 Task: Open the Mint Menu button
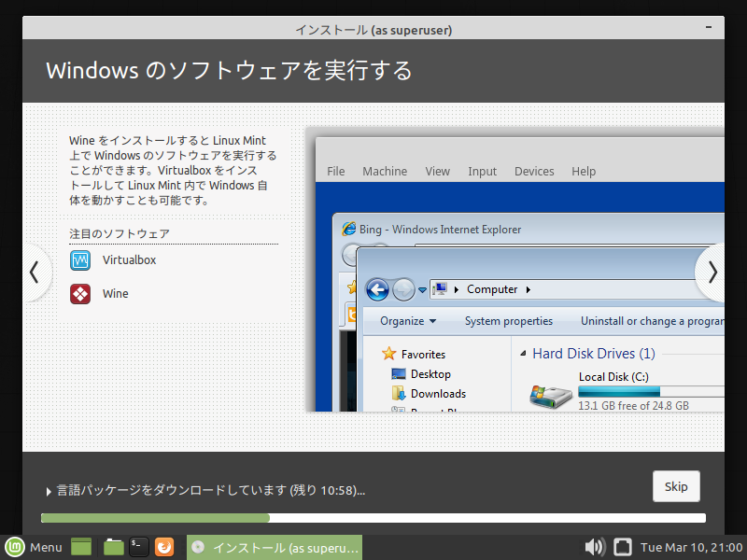tap(34, 547)
